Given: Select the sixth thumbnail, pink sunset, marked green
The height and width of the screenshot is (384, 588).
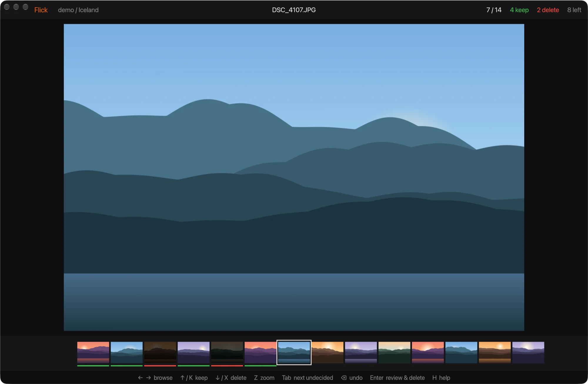Looking at the screenshot, I should click(x=260, y=353).
